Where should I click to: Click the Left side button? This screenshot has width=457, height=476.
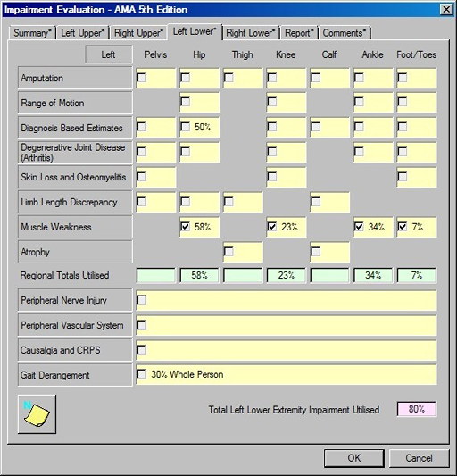click(108, 54)
